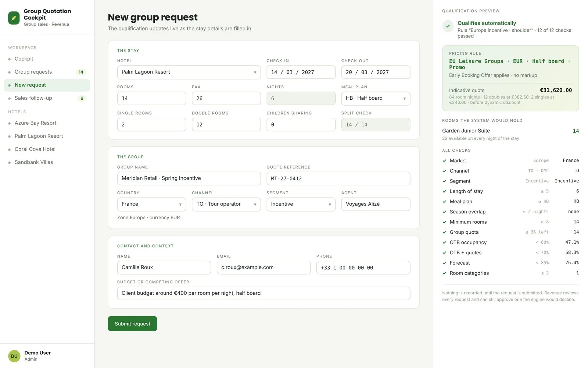Select New request in sidebar
Image resolution: width=588 pixels, height=368 pixels.
(x=47, y=85)
